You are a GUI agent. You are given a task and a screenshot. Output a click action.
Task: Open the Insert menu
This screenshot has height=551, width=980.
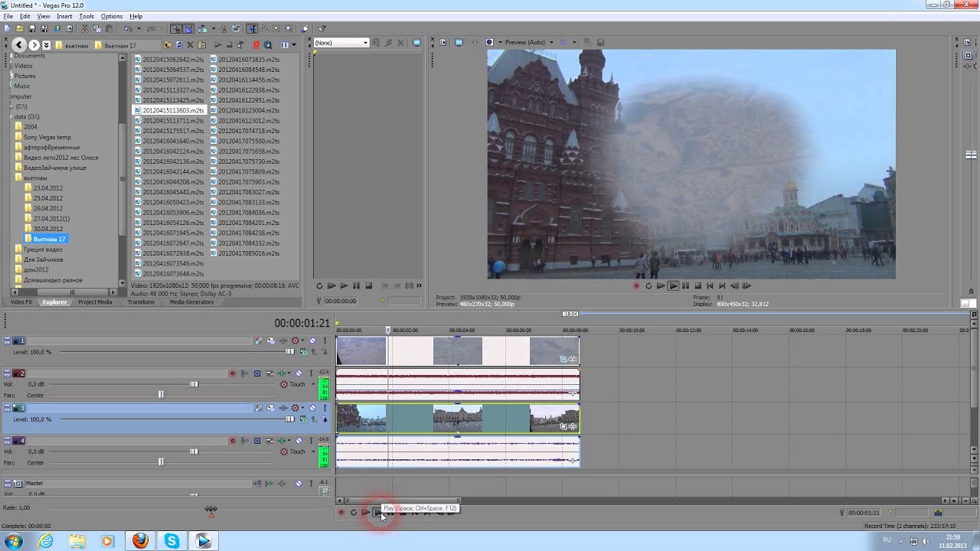click(x=64, y=16)
